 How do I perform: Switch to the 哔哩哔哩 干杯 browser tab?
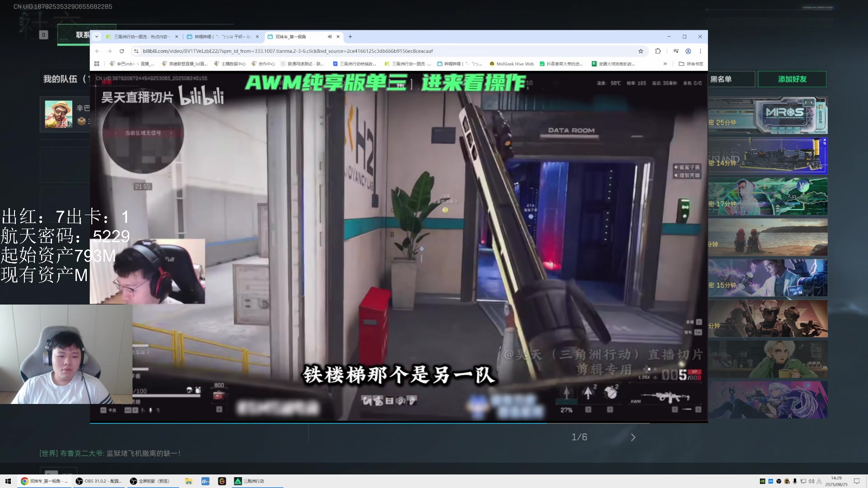click(223, 37)
